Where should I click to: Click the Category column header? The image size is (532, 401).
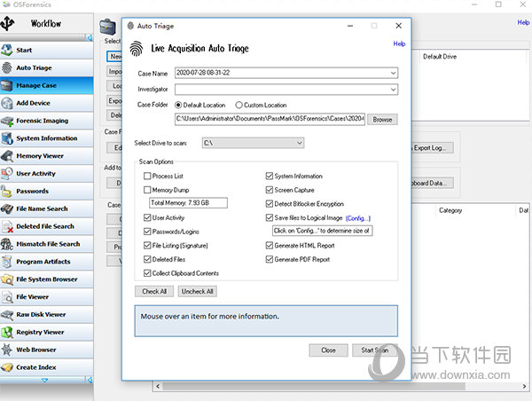[x=450, y=210]
